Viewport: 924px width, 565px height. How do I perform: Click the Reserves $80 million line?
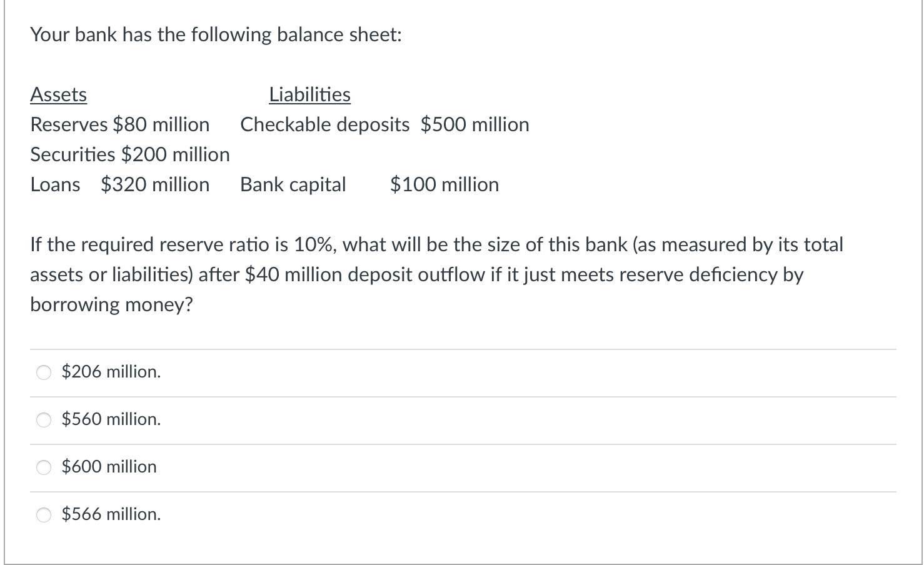coord(119,124)
